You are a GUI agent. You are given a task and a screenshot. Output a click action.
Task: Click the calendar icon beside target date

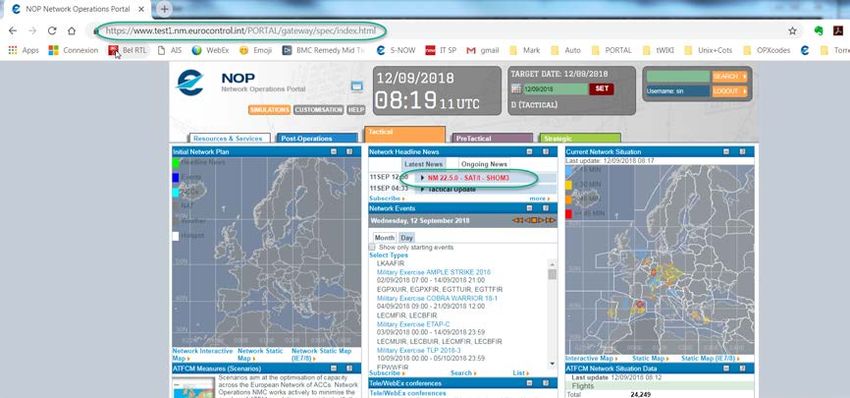[x=516, y=89]
